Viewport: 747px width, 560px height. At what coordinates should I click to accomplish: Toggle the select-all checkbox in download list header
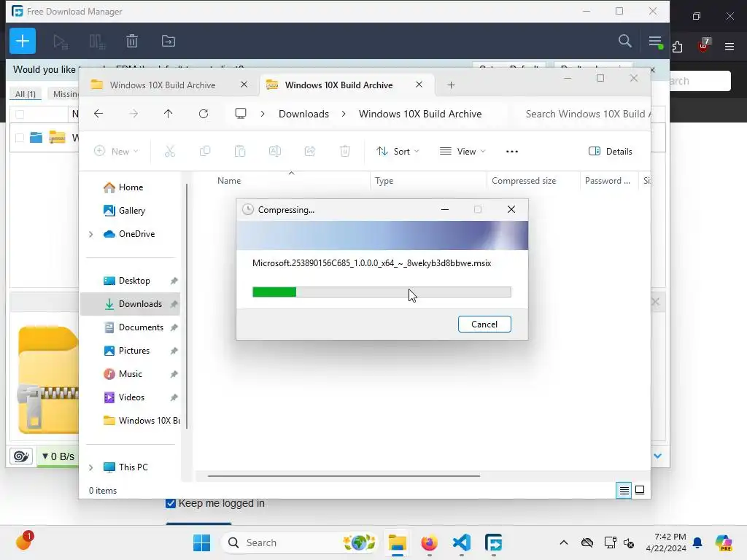pos(20,114)
